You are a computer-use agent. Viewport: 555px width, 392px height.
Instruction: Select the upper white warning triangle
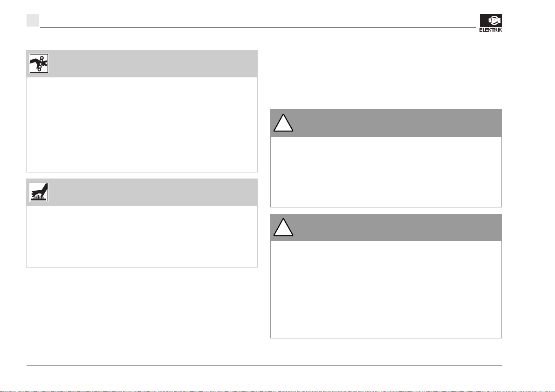point(283,123)
